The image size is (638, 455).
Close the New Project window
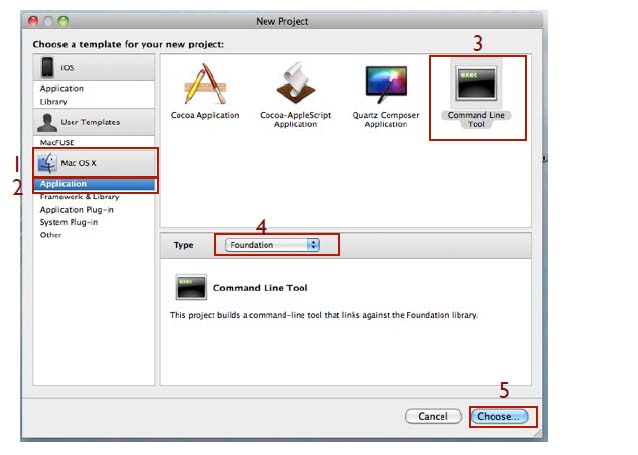(x=33, y=21)
